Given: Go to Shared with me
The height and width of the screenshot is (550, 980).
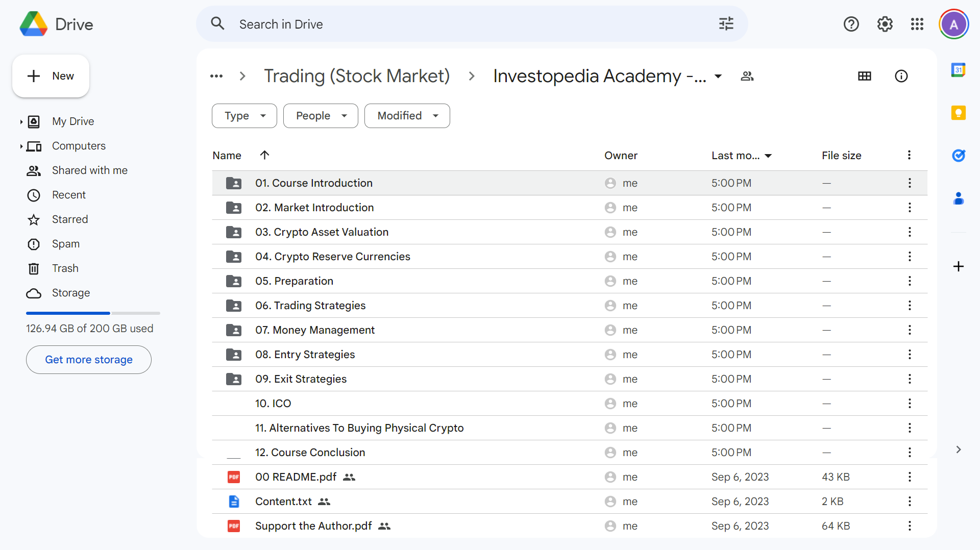Looking at the screenshot, I should [x=89, y=170].
